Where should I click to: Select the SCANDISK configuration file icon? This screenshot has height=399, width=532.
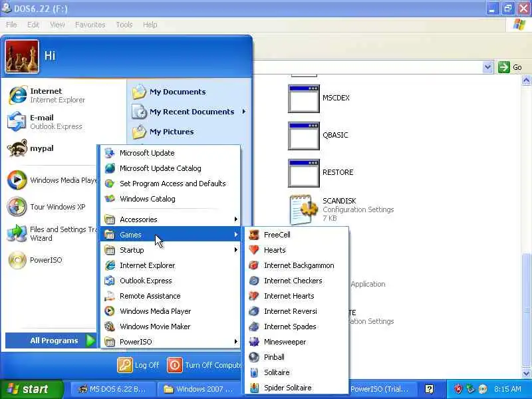click(x=304, y=209)
